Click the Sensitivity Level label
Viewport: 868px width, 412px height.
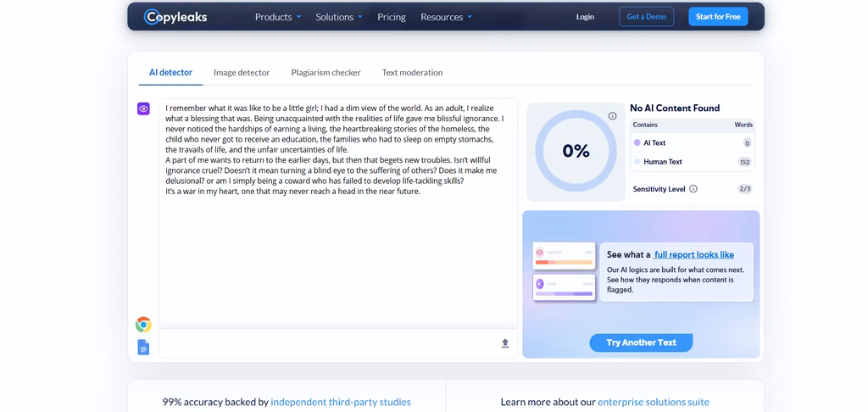point(659,189)
